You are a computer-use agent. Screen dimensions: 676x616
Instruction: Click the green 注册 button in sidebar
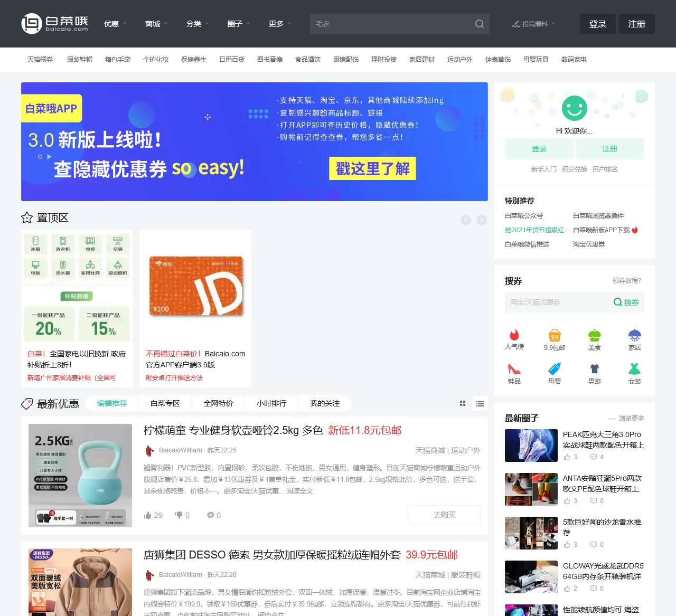(x=610, y=149)
